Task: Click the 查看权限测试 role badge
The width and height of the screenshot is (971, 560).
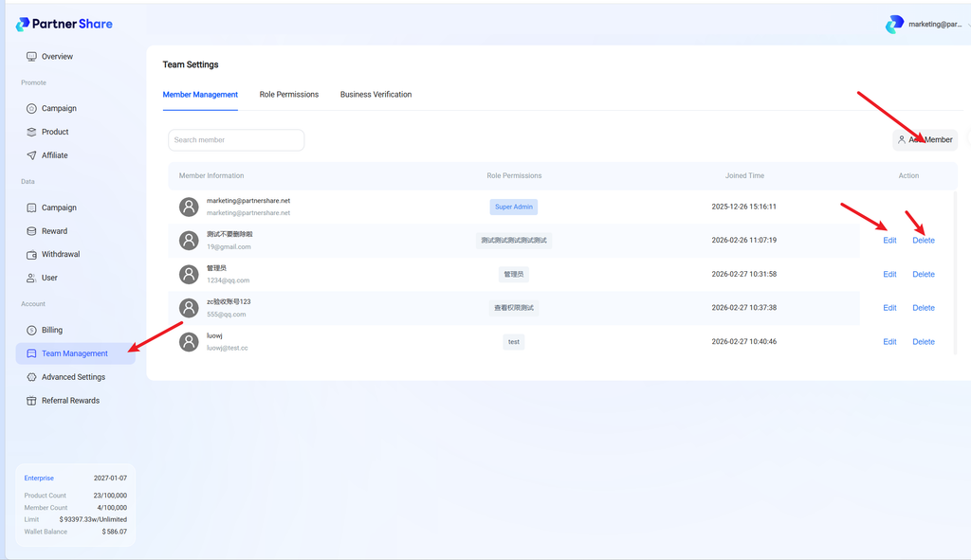Action: coord(513,308)
